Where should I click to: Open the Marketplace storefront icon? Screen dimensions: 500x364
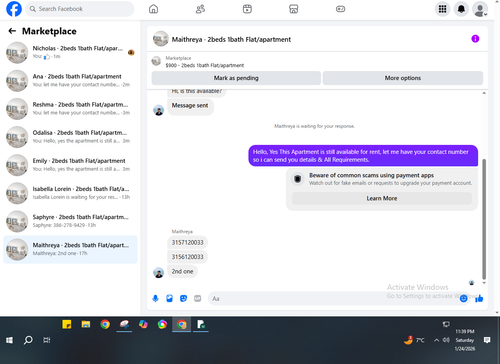(x=294, y=9)
